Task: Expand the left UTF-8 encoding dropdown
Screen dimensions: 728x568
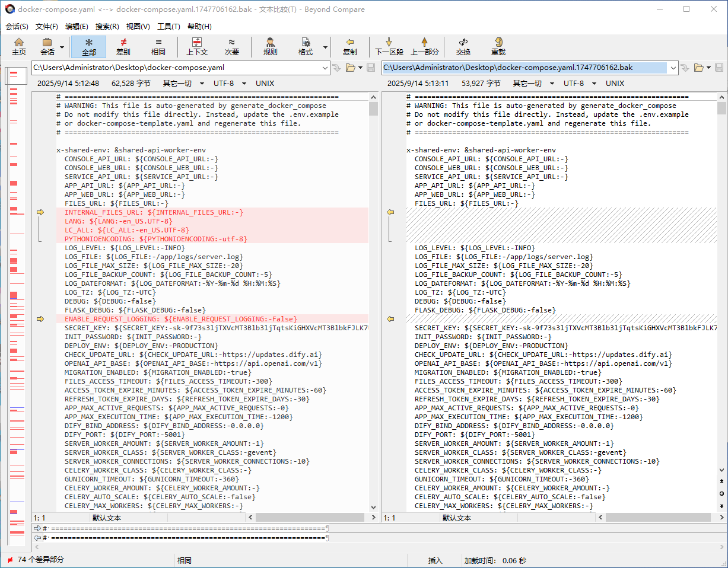Action: point(241,84)
